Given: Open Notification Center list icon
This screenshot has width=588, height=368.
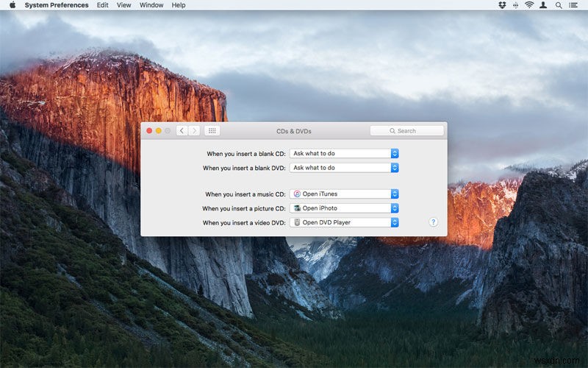Looking at the screenshot, I should tap(573, 5).
